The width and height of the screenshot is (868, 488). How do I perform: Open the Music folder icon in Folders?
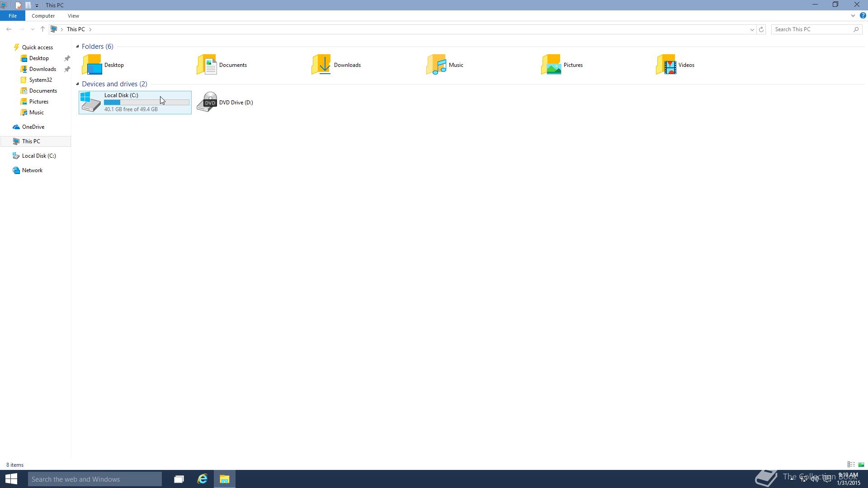[436, 65]
